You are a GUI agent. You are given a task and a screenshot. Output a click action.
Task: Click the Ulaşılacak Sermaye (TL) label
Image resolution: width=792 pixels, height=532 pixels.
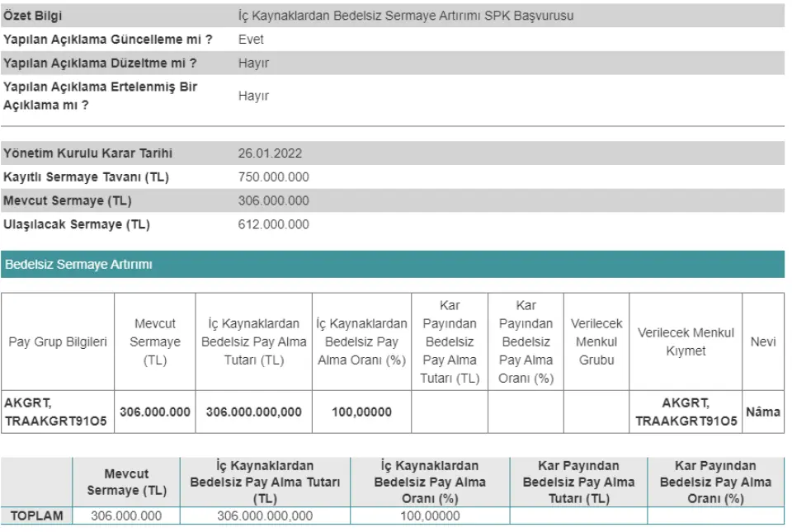tap(77, 224)
